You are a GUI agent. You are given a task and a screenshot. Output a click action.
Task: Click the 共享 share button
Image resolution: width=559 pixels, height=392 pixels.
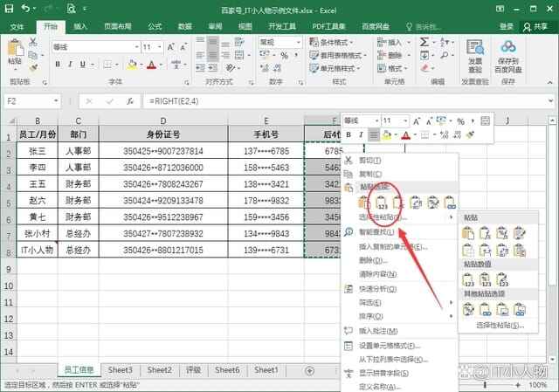(534, 27)
